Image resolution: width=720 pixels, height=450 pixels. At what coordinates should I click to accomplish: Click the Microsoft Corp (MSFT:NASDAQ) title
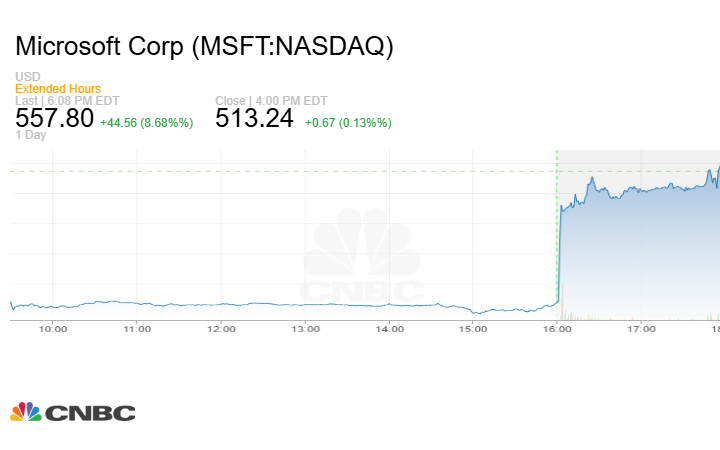click(205, 46)
